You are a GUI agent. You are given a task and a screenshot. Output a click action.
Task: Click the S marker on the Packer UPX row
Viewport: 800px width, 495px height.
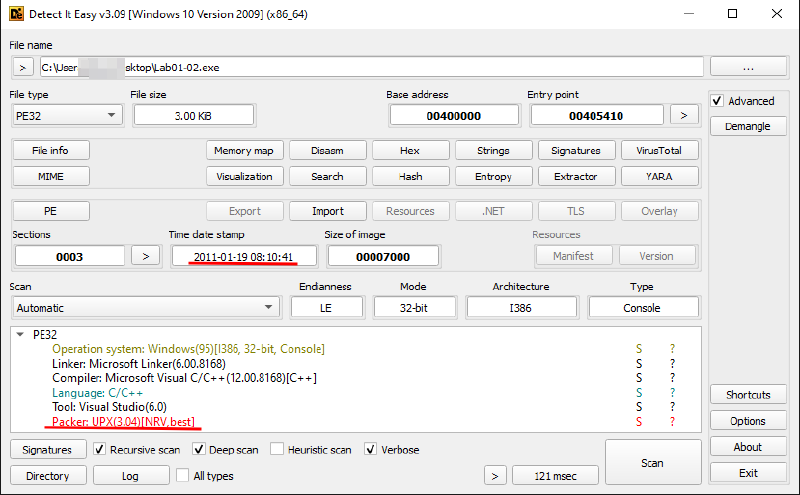tap(638, 423)
